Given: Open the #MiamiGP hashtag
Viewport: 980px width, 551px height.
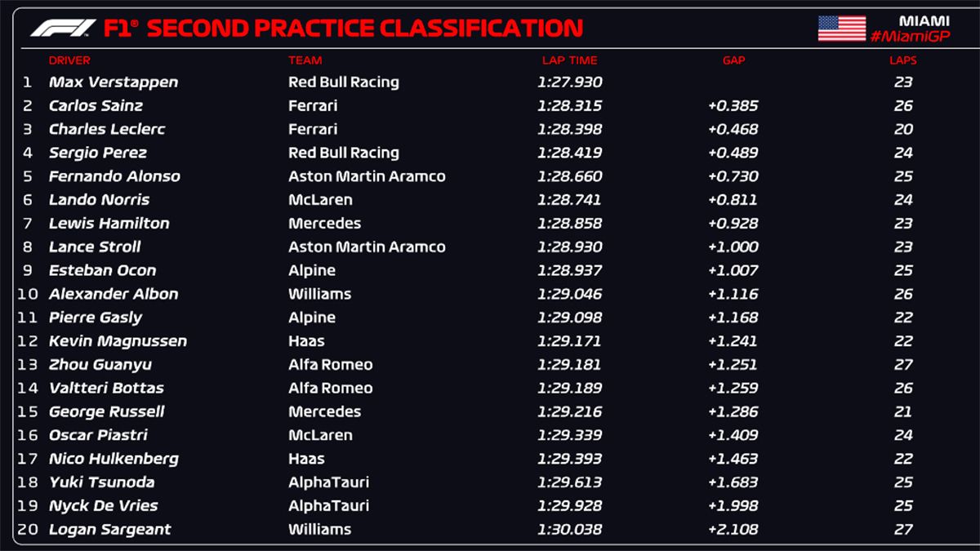Looking at the screenshot, I should pyautogui.click(x=909, y=37).
